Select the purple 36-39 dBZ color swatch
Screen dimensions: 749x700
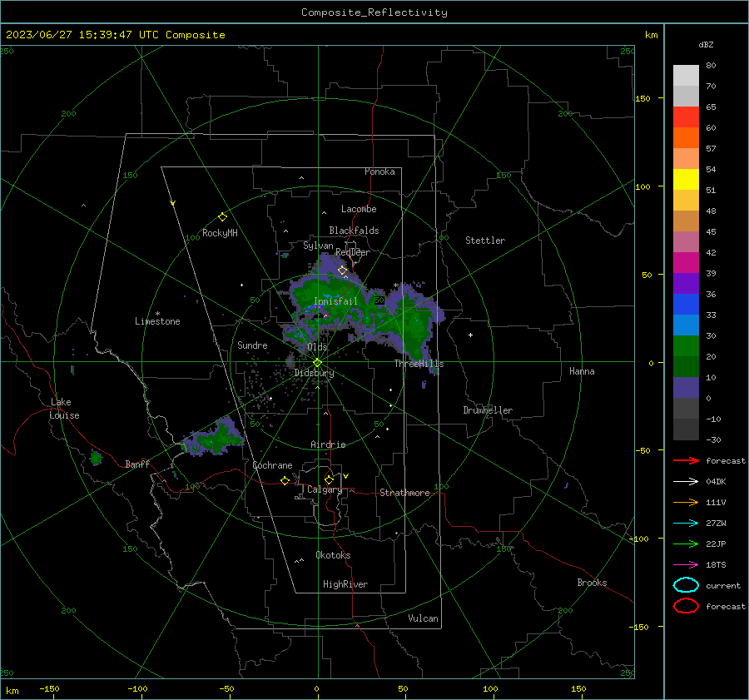686,283
